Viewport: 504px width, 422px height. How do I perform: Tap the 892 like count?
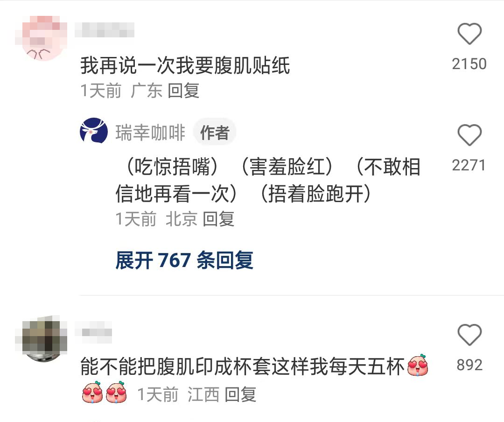(469, 365)
